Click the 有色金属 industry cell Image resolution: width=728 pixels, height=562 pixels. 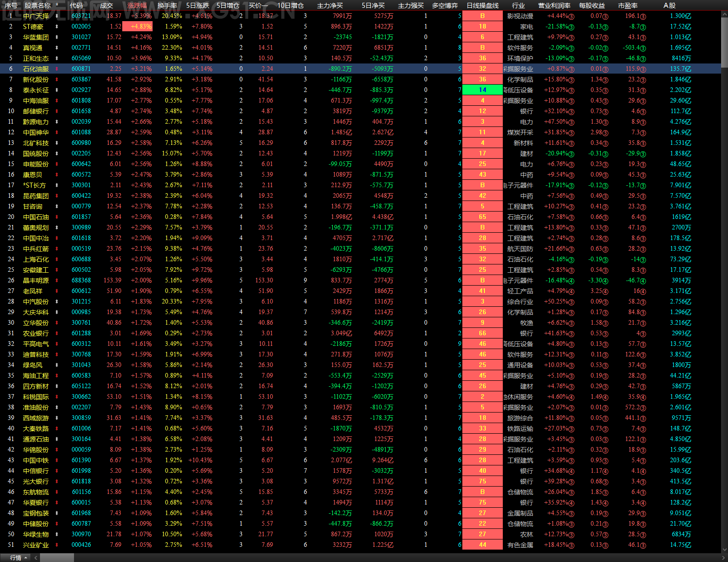click(520, 545)
